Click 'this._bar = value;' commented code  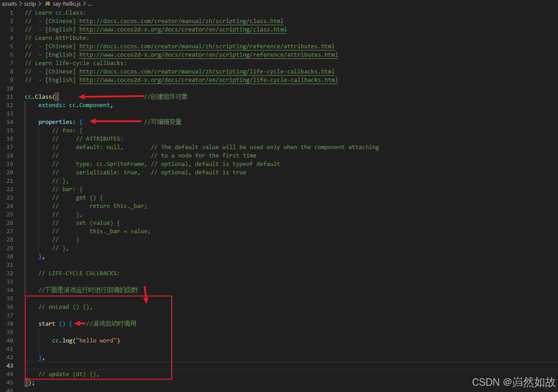pyautogui.click(x=120, y=231)
